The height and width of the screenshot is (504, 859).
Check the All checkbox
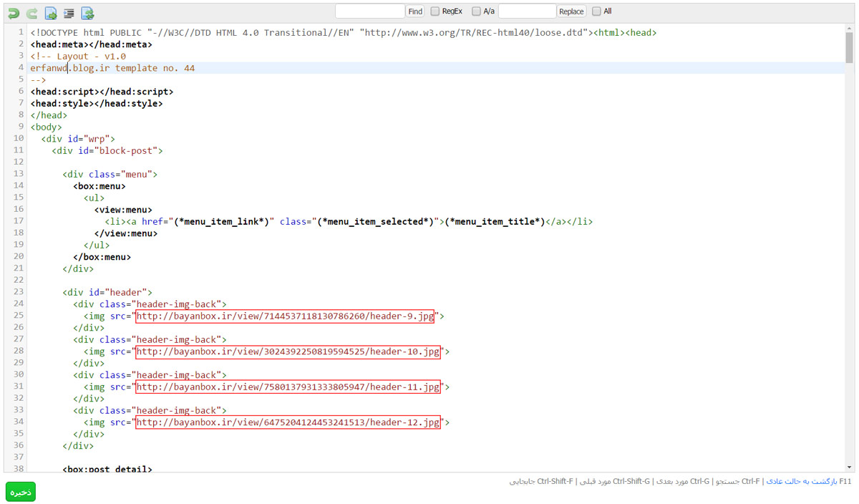click(596, 11)
